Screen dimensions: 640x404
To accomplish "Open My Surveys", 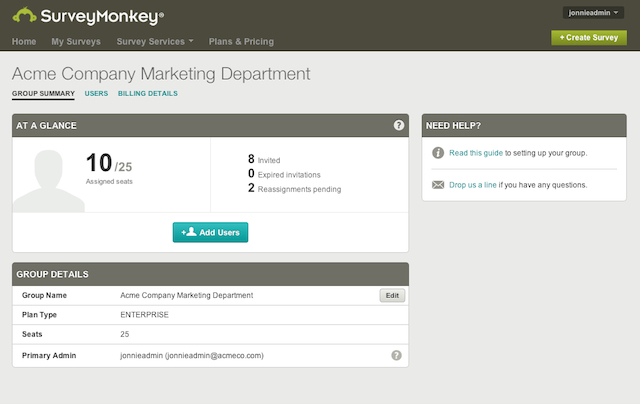I will click(x=76, y=42).
